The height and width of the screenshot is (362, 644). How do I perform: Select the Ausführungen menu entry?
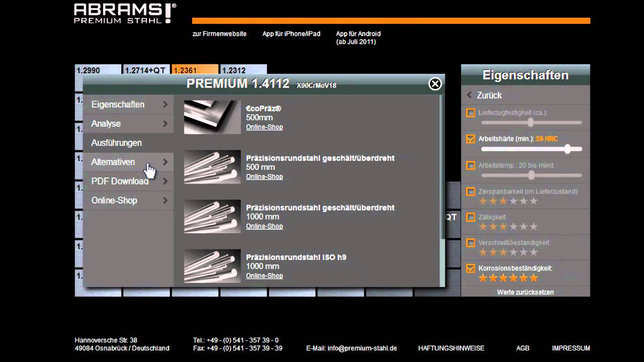tap(129, 143)
